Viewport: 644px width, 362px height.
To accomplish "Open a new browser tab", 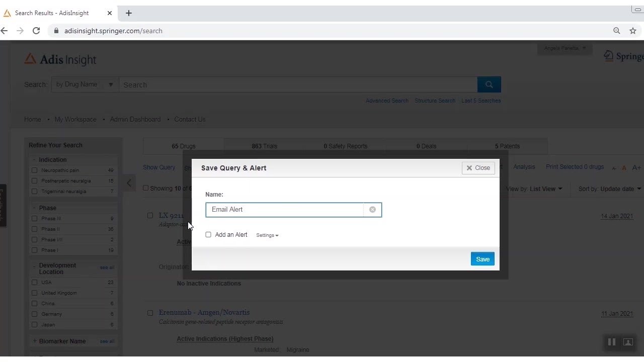I will [128, 13].
